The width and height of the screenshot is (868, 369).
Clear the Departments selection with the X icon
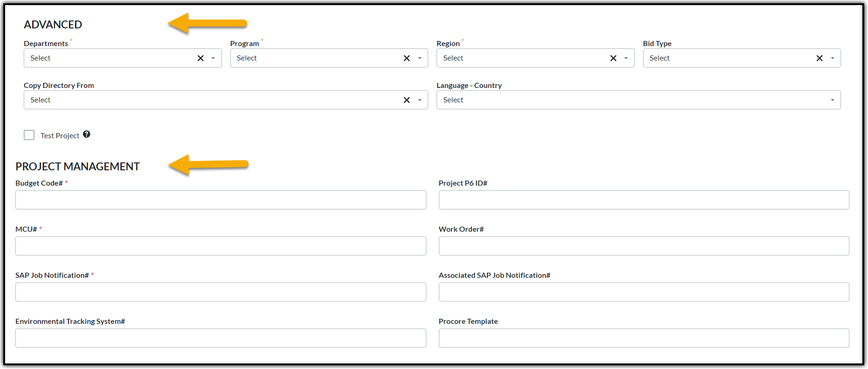(200, 58)
